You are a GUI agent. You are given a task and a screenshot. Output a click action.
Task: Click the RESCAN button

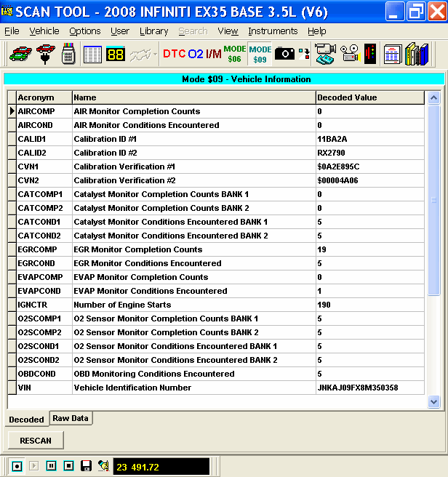click(x=36, y=440)
